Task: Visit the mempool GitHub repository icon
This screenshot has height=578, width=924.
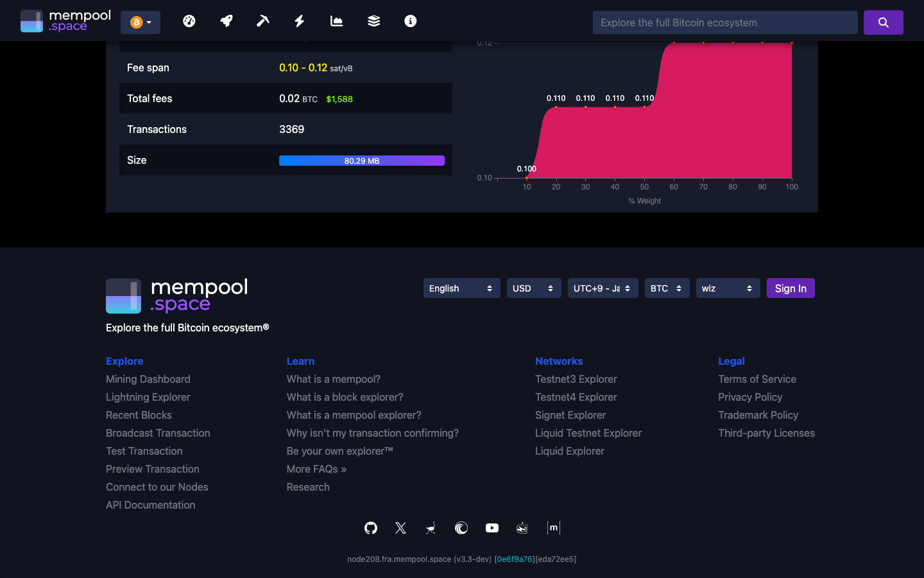Action: point(370,528)
